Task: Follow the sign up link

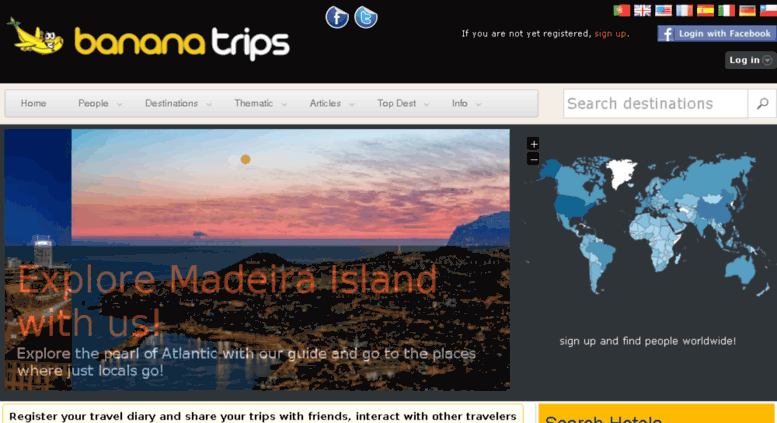Action: [610, 34]
